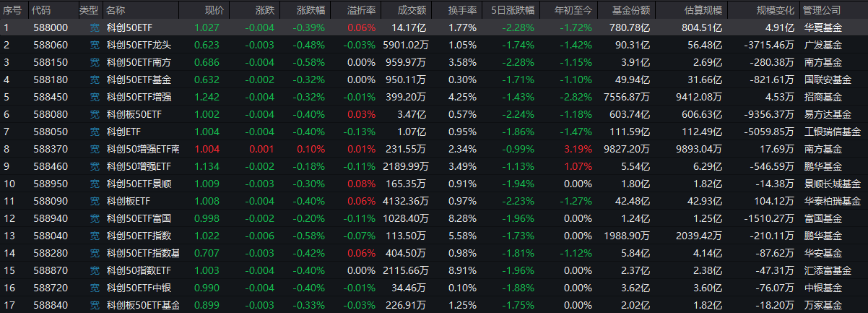Select code 588040
The image size is (868, 313).
[x=51, y=236]
